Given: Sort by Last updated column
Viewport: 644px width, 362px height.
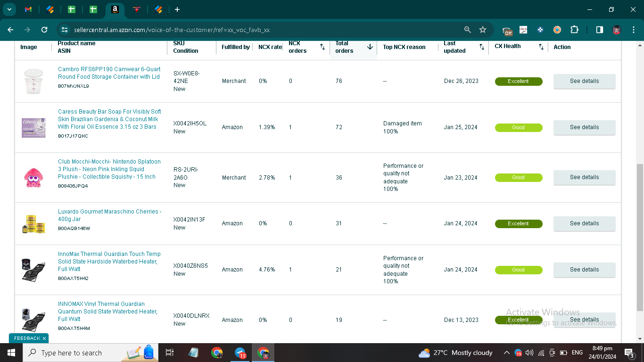Looking at the screenshot, I should pyautogui.click(x=482, y=47).
